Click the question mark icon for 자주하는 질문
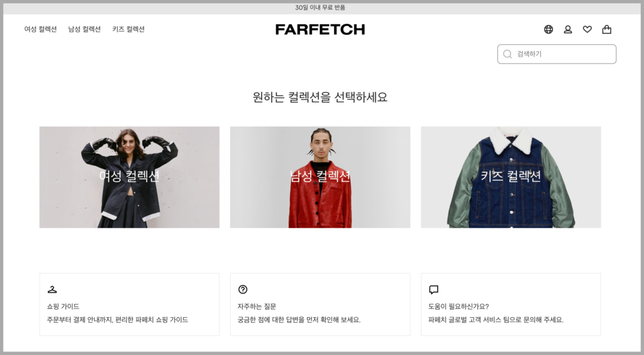Image resolution: width=644 pixels, height=355 pixels. [243, 290]
